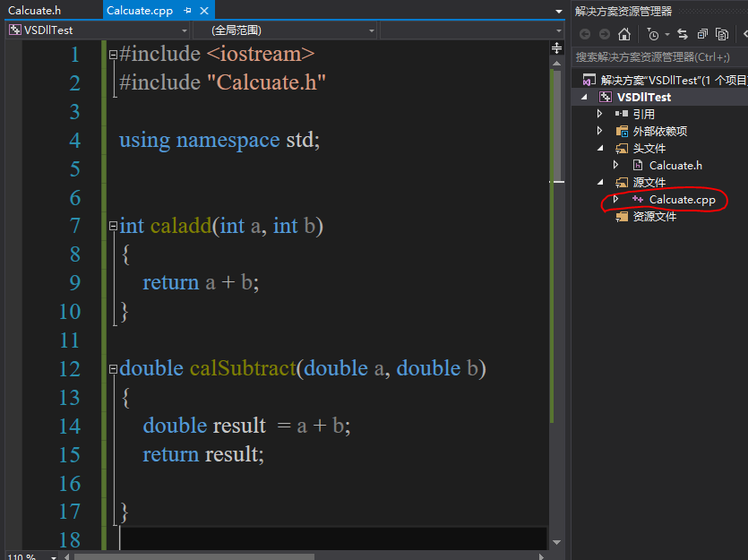748x560 pixels.
Task: Click the "return result;" line
Action: pos(203,454)
